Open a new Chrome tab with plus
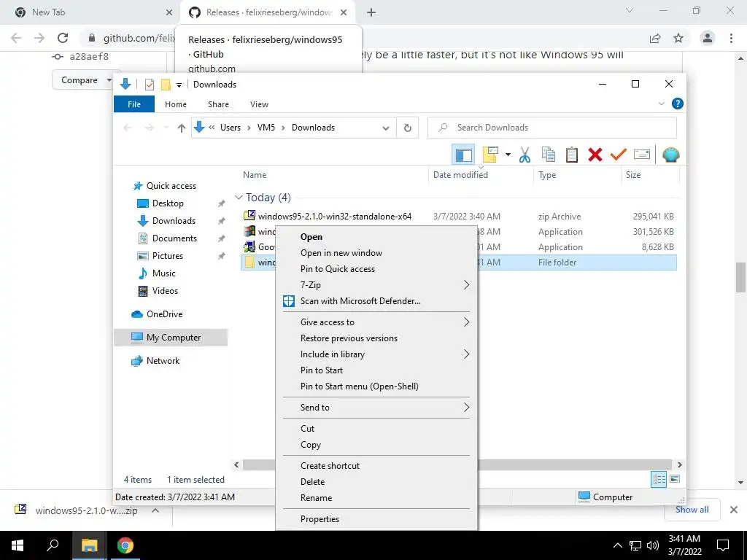 tap(371, 13)
